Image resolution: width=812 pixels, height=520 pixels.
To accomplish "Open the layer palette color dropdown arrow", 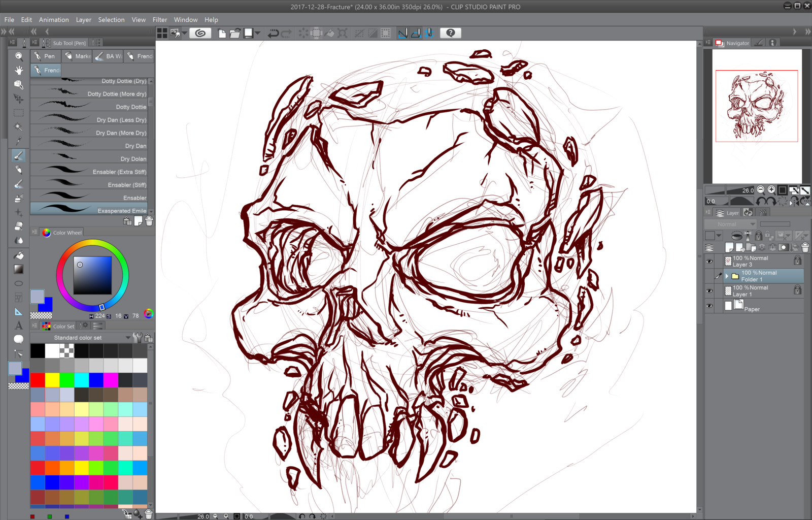I will pyautogui.click(x=719, y=236).
